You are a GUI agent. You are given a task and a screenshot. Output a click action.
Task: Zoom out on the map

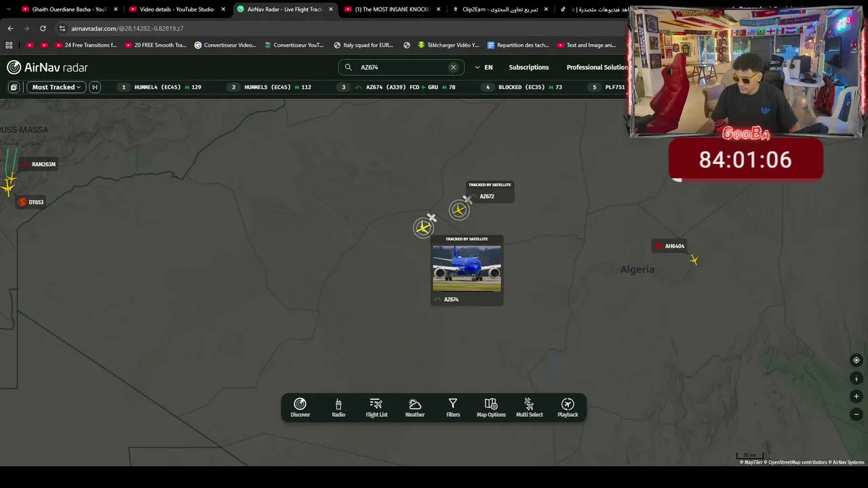point(856,414)
